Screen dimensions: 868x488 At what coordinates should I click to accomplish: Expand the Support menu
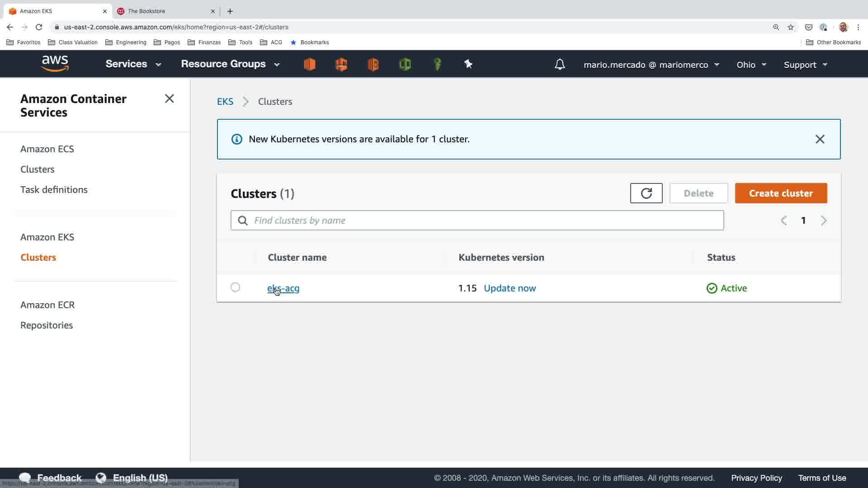805,65
